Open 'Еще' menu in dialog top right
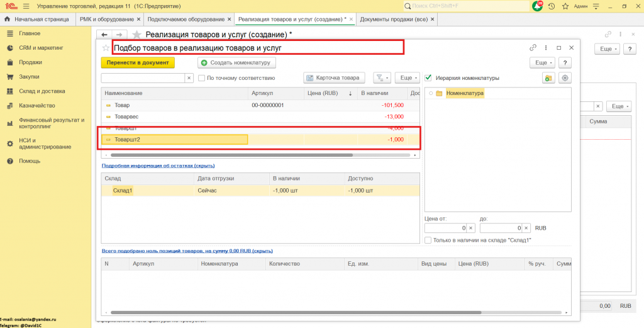Screen dimensions: 644x328 click(543, 63)
